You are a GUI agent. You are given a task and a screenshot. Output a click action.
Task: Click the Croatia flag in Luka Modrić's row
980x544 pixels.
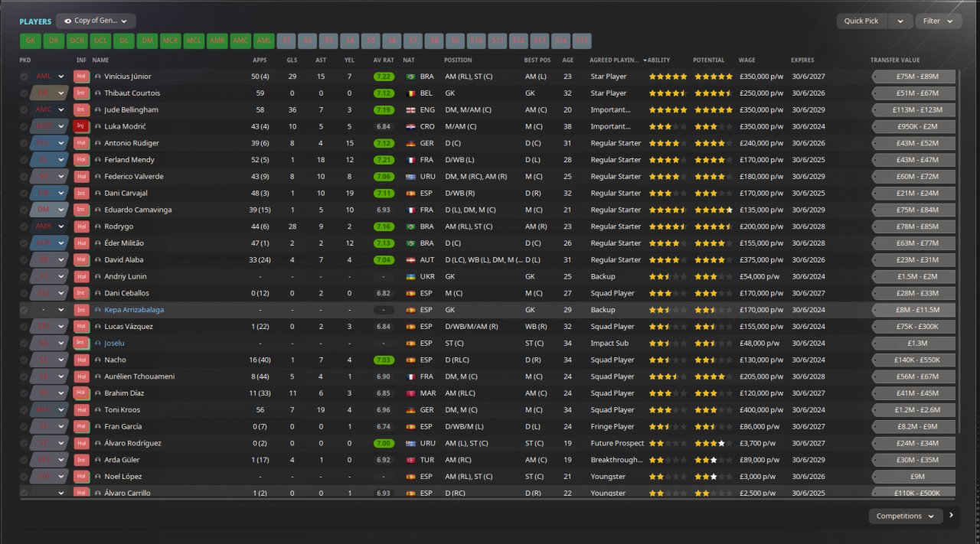(410, 126)
